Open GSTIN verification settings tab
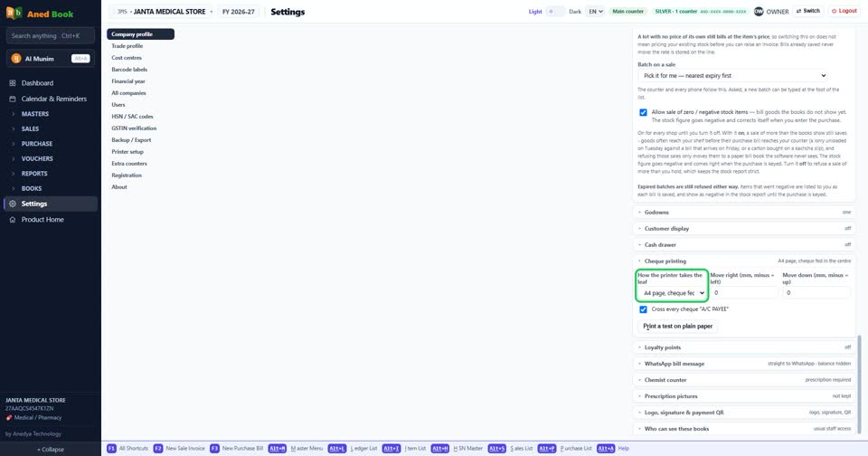Screen dimensions: 868x456 click(141, 128)
